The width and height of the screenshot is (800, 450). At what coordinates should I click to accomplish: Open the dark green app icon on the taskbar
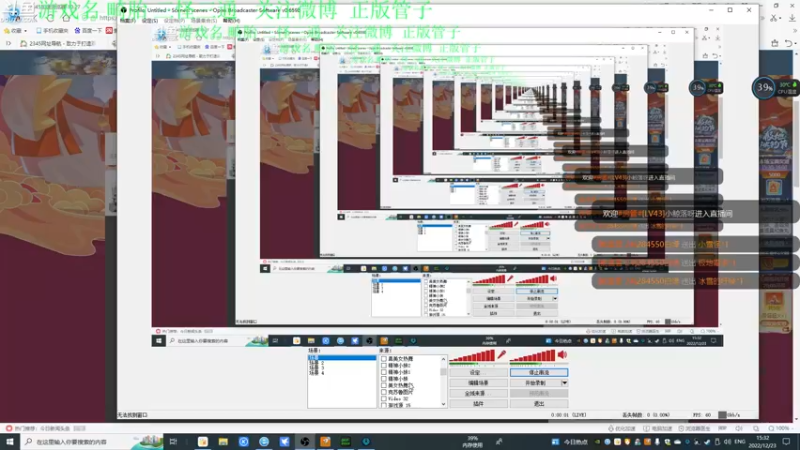pyautogui.click(x=345, y=441)
